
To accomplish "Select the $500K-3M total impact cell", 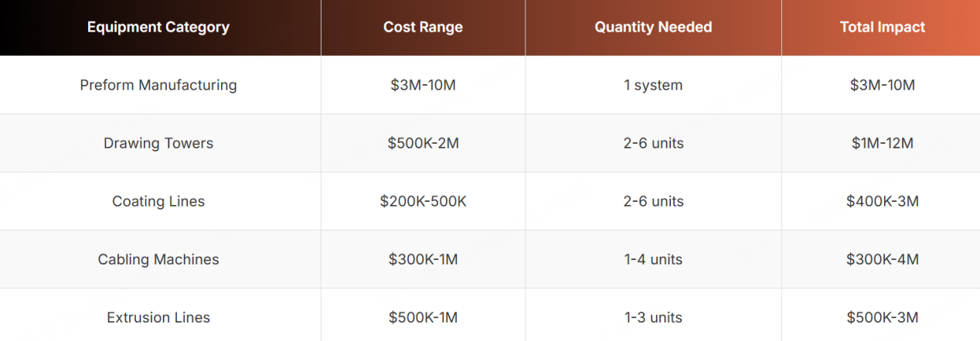I will pos(882,317).
